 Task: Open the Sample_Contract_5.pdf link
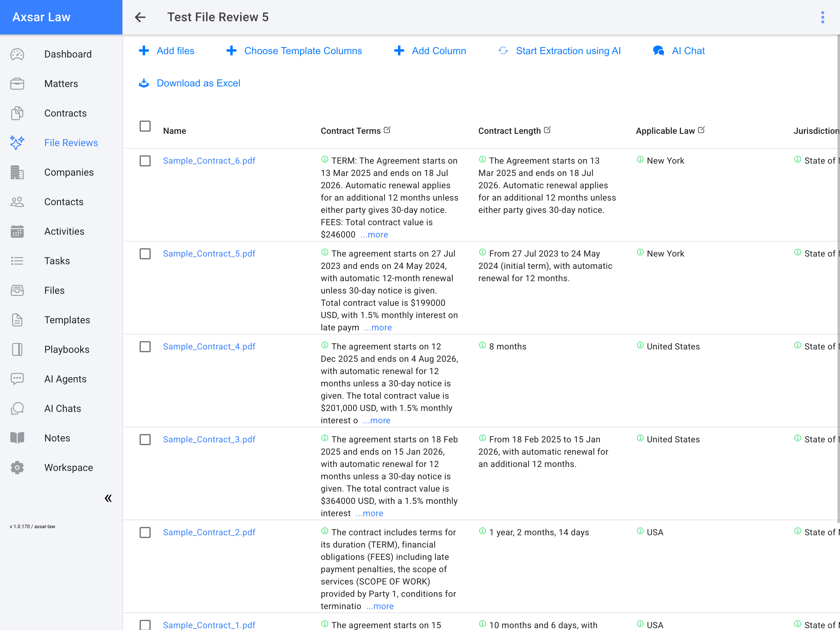click(x=209, y=253)
